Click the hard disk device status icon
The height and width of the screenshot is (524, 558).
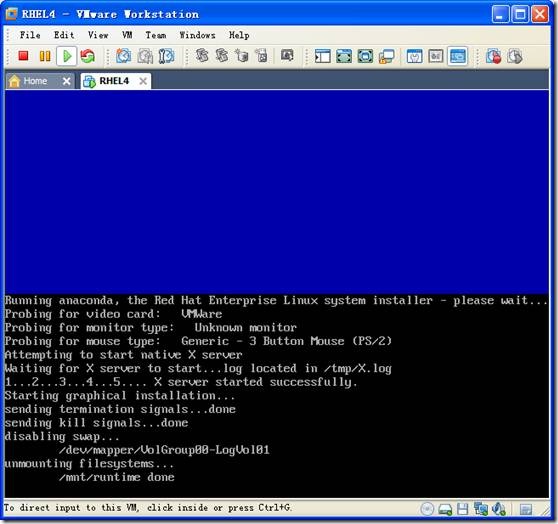click(445, 509)
